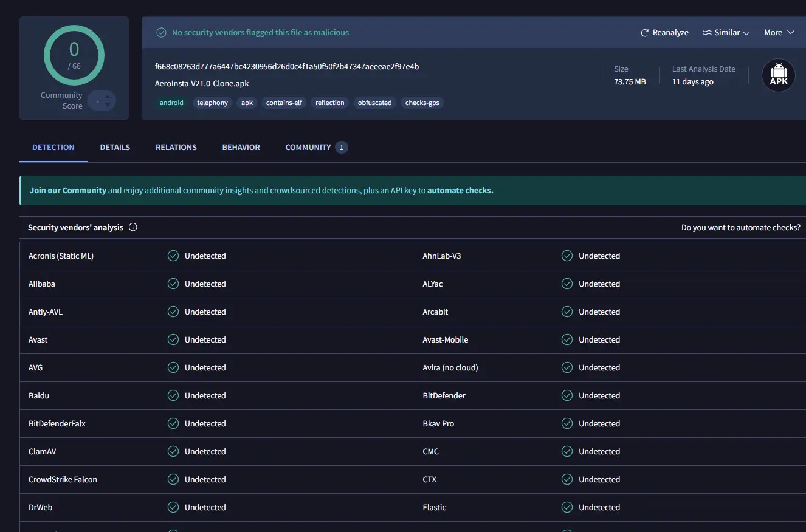The image size is (806, 532).
Task: Click the check icon in the CTX row
Action: point(567,480)
